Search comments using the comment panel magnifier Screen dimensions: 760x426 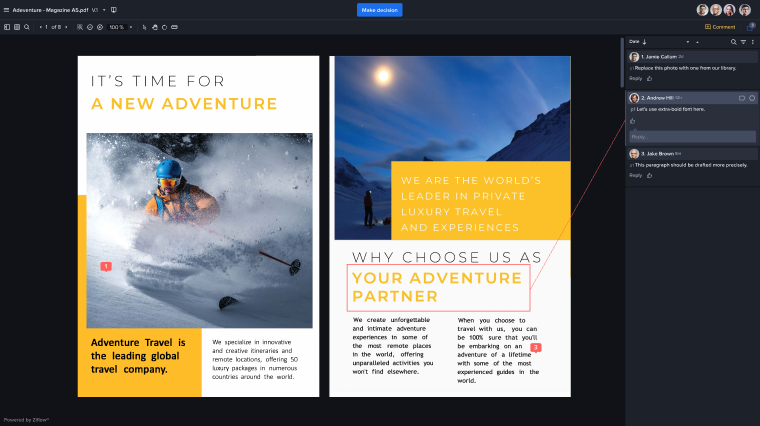(733, 42)
